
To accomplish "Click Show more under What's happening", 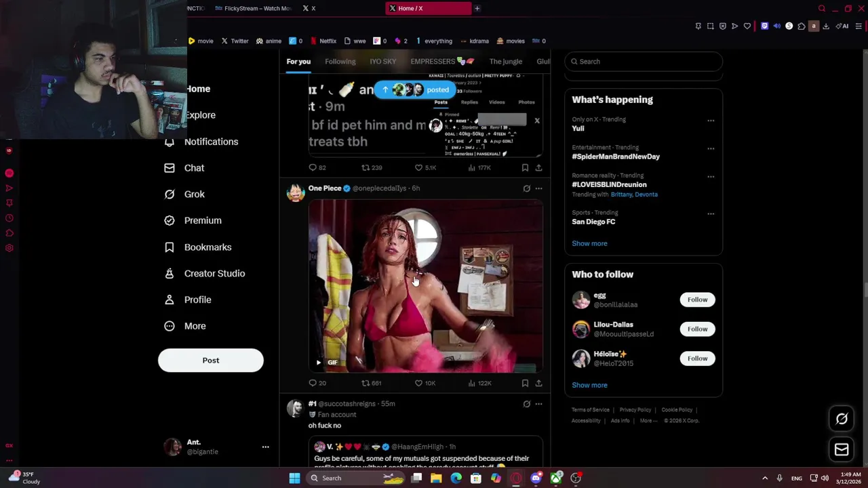I will 589,243.
